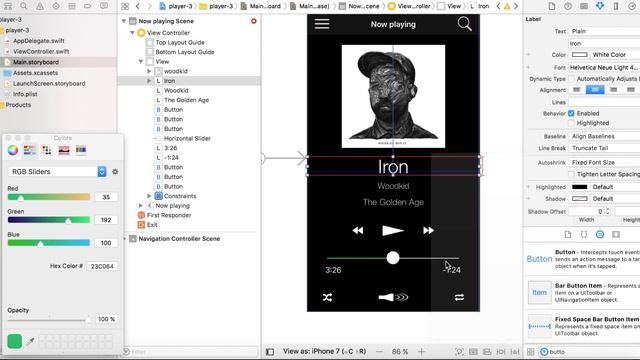Open the Baseline Align Baselines dropdown
The height and width of the screenshot is (360, 640).
tap(604, 136)
